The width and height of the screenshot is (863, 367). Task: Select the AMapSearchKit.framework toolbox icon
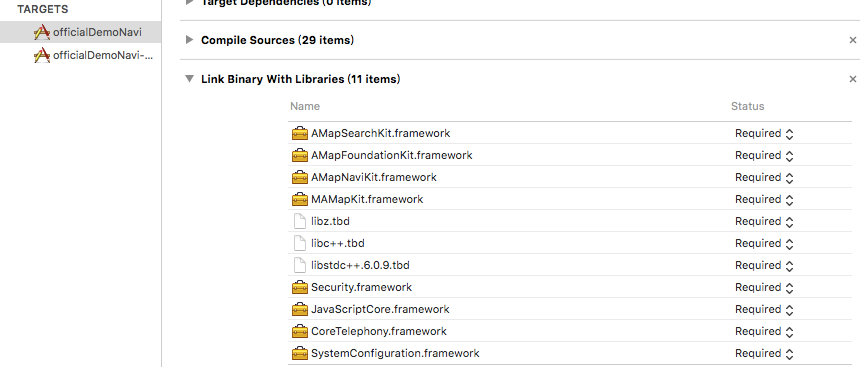pyautogui.click(x=299, y=133)
